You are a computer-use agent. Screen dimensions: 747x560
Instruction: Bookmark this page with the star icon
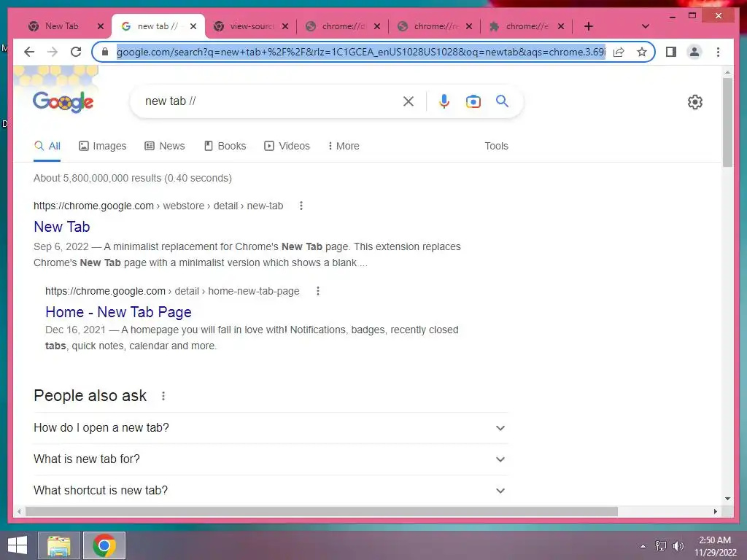642,52
